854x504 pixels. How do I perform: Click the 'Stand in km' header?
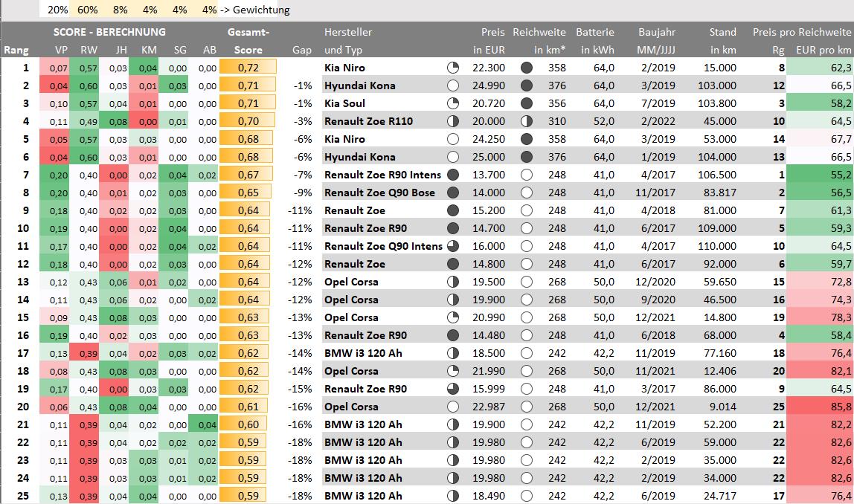(x=723, y=41)
